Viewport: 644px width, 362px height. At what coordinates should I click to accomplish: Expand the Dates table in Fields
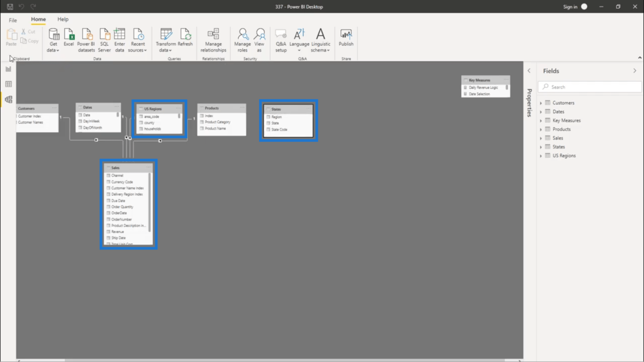pos(541,112)
